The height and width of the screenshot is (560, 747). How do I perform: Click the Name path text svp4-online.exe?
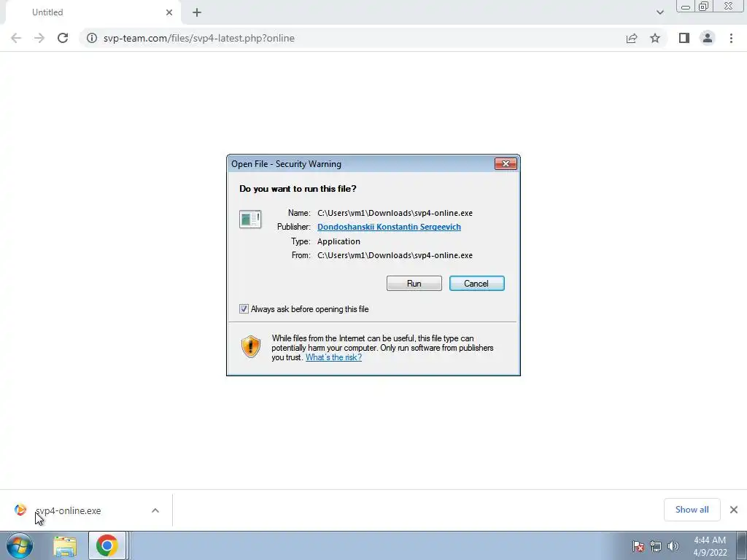395,213
